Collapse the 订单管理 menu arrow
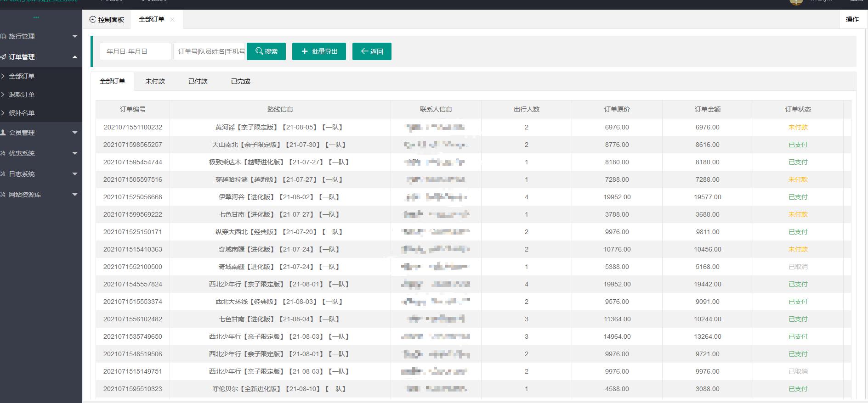This screenshot has height=403, width=868. [75, 57]
